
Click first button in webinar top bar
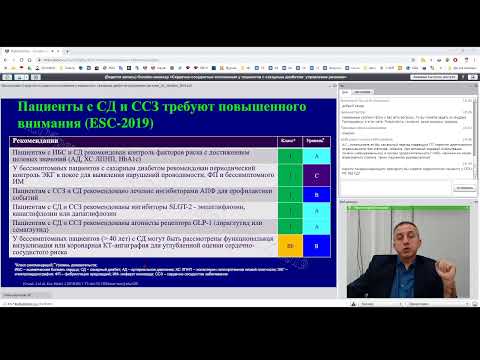[7, 77]
